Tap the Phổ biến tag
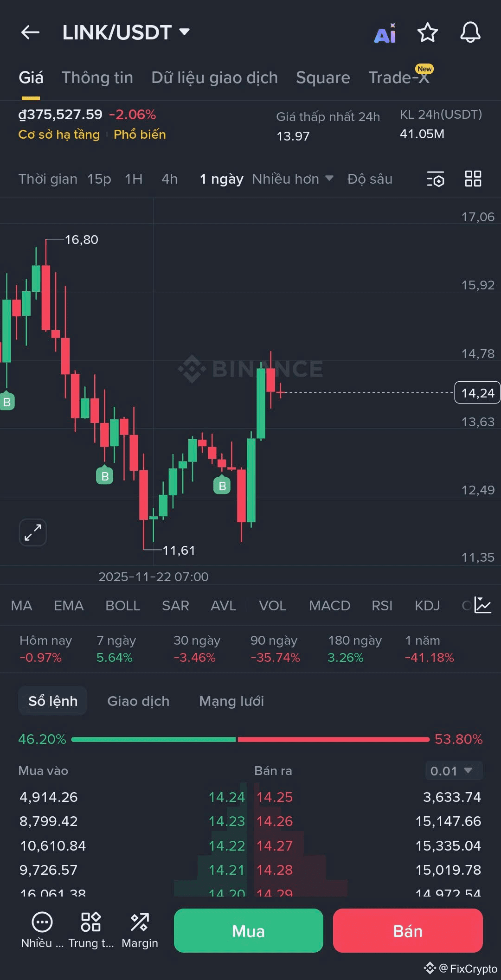501x980 pixels. pos(140,135)
